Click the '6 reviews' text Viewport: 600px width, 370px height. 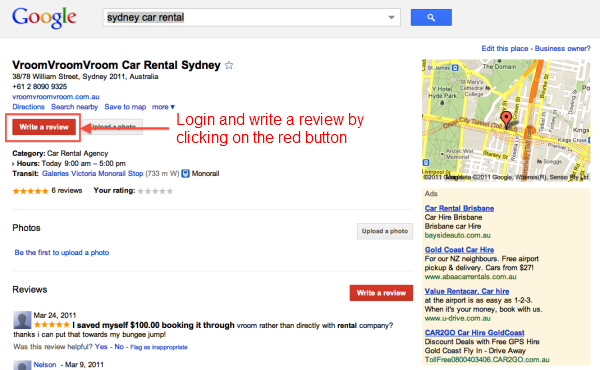[67, 191]
